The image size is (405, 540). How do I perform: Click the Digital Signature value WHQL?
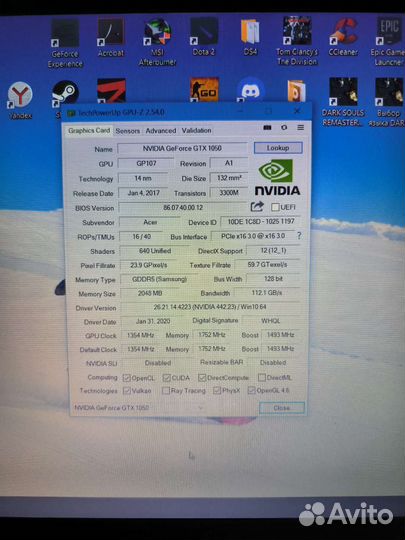[270, 321]
